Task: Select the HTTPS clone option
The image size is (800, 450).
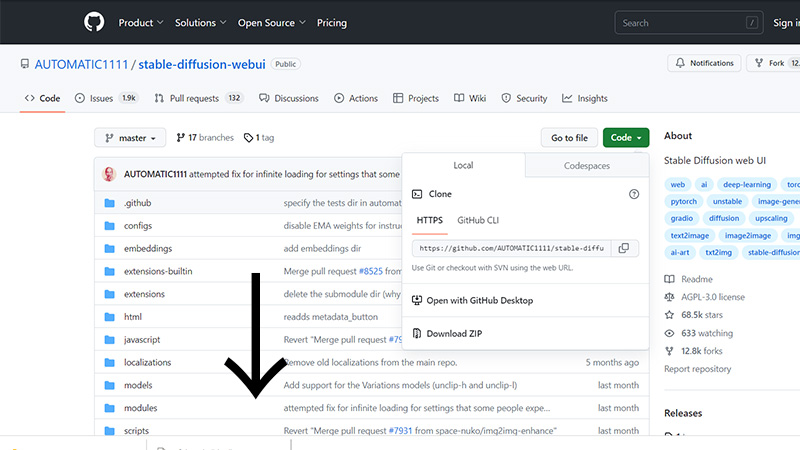Action: pyautogui.click(x=430, y=220)
